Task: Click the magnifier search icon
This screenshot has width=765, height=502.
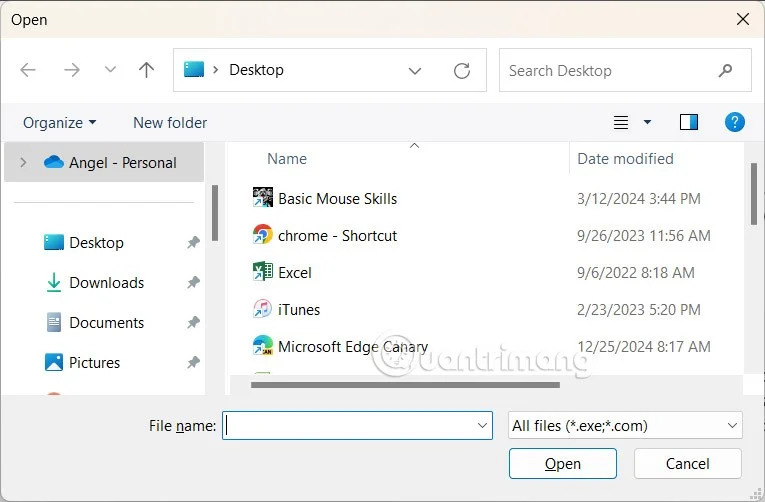Action: click(725, 70)
